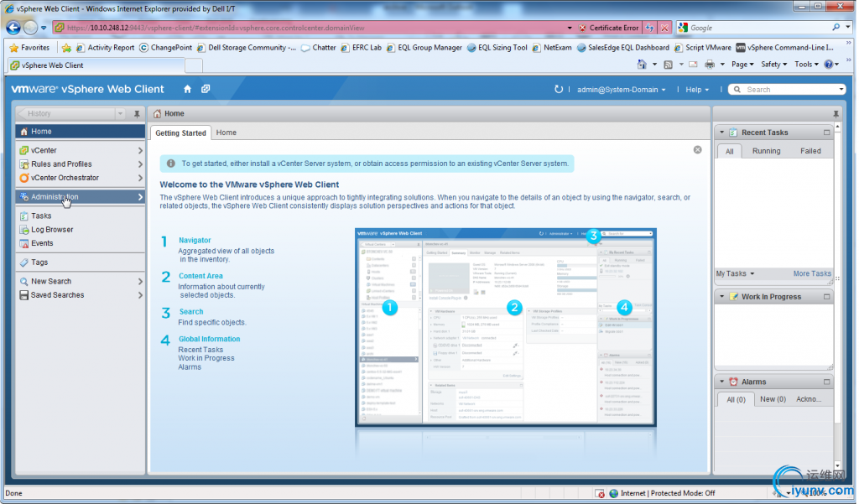Open admin@System-Domain user dropdown
This screenshot has height=504, width=859.
click(x=622, y=90)
